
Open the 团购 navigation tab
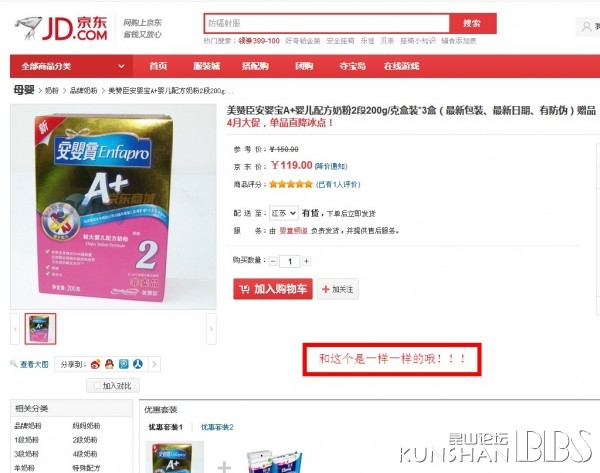pyautogui.click(x=304, y=66)
